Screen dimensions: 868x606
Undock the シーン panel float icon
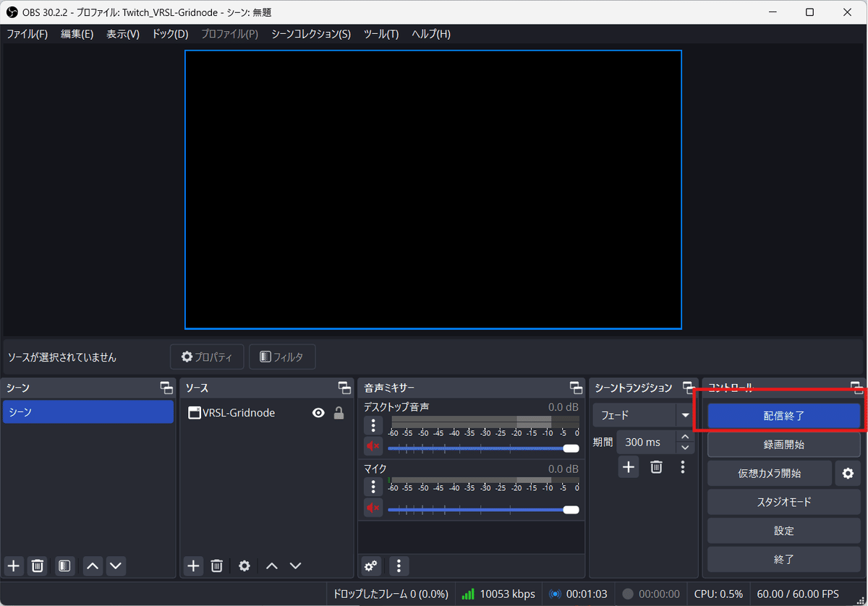(166, 388)
